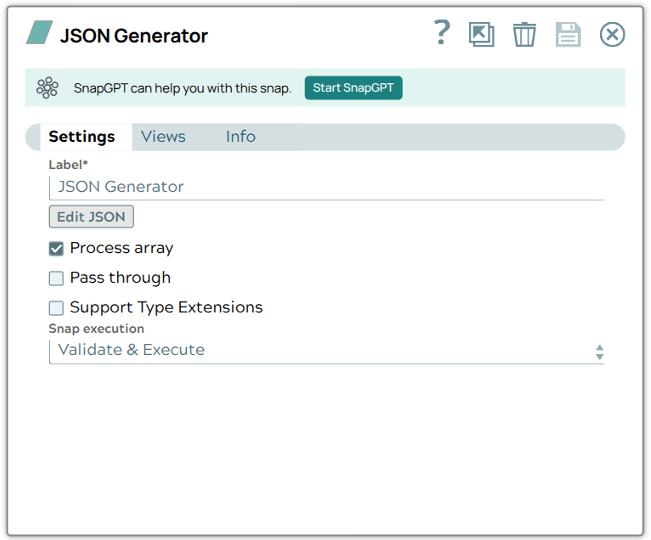This screenshot has height=540, width=651.
Task: Select the Settings tab
Action: pos(82,137)
